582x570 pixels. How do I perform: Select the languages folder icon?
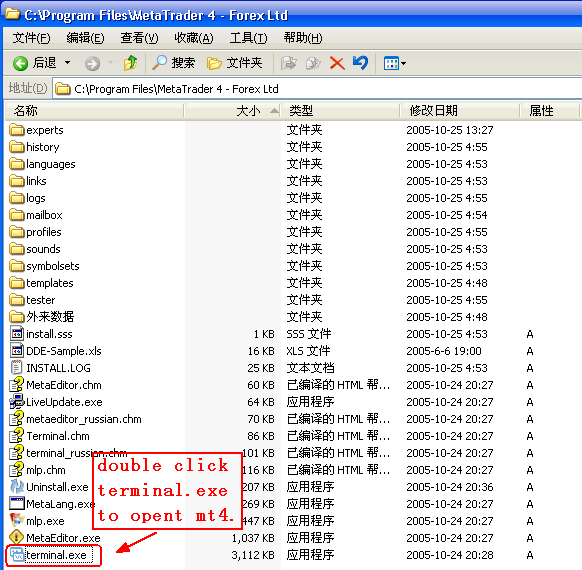(17, 164)
